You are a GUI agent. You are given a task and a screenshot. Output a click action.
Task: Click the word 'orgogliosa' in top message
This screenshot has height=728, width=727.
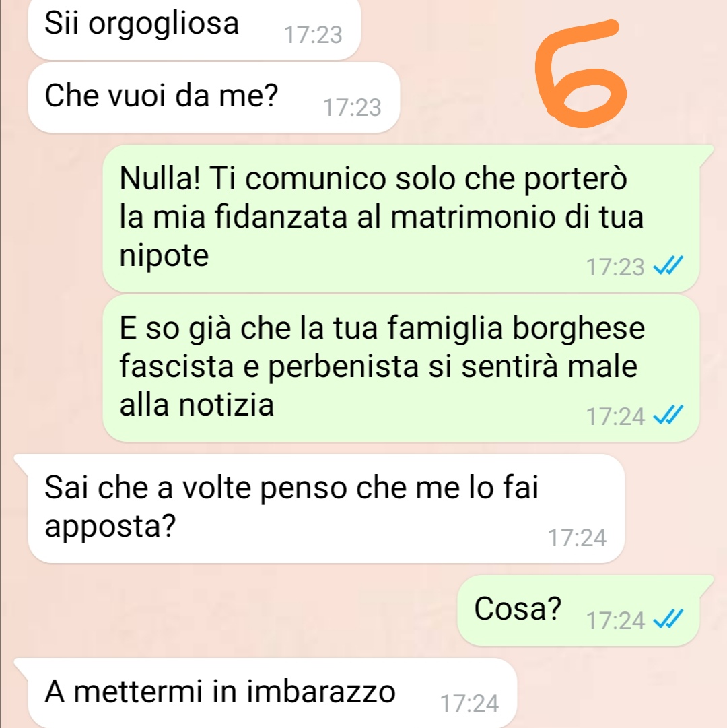(x=164, y=24)
